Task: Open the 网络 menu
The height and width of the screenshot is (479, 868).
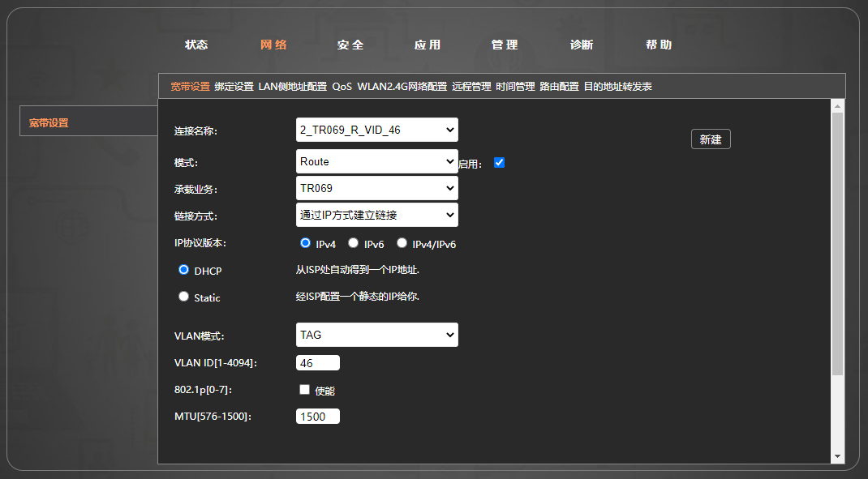Action: pyautogui.click(x=273, y=45)
